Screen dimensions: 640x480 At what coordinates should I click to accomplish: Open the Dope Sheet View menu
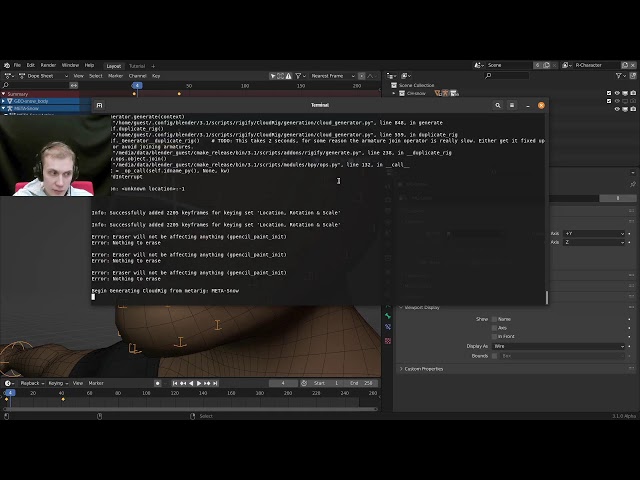click(78, 76)
